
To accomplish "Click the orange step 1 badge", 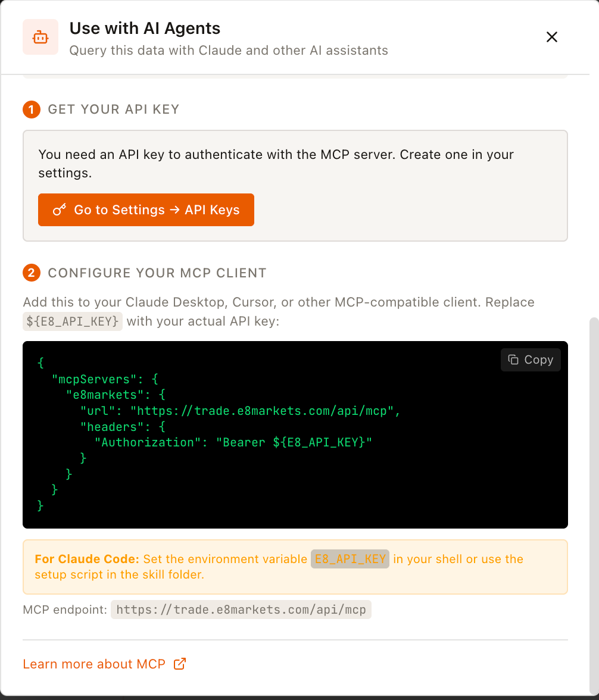I will coord(32,110).
